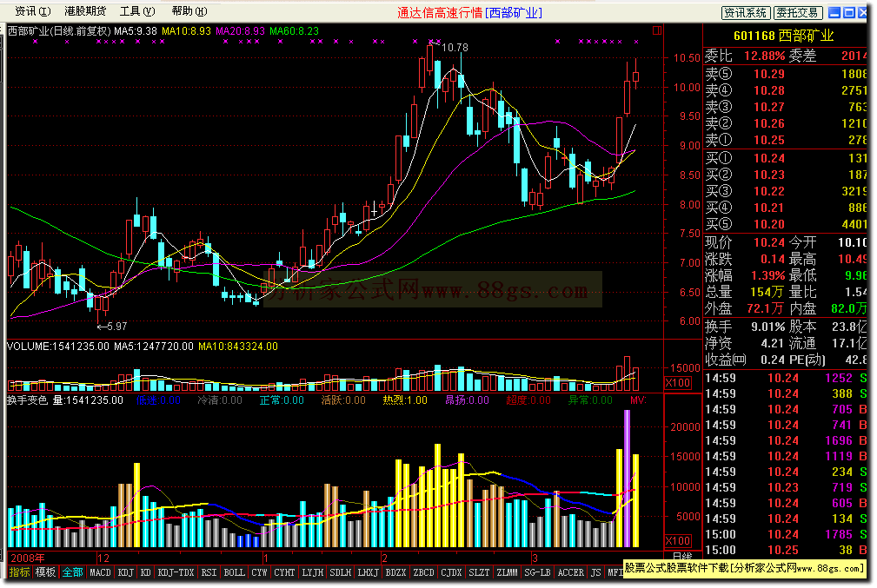This screenshot has height=588, width=877.
Task: Click the 卖① 10.25 ask row
Action: coord(786,140)
